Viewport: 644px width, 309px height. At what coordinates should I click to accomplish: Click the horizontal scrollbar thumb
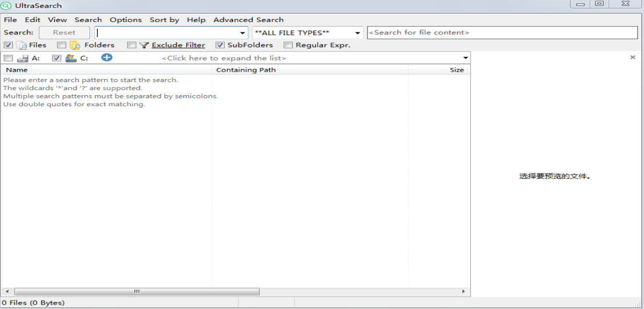[137, 292]
